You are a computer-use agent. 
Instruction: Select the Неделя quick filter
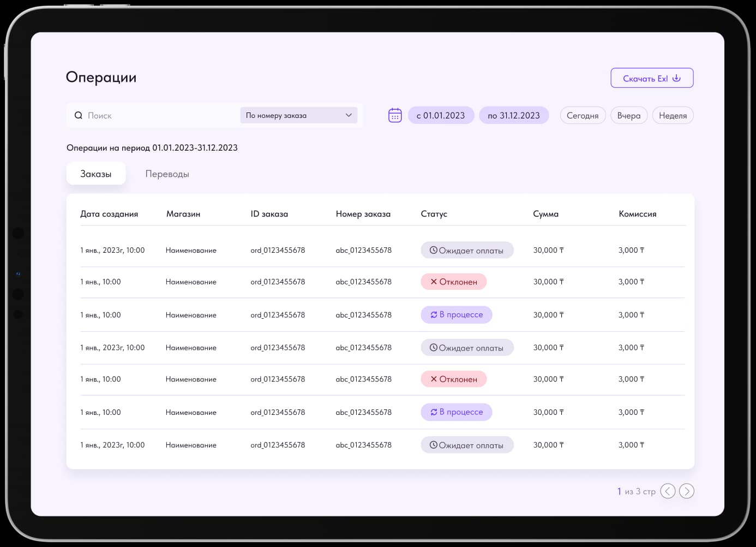(673, 115)
